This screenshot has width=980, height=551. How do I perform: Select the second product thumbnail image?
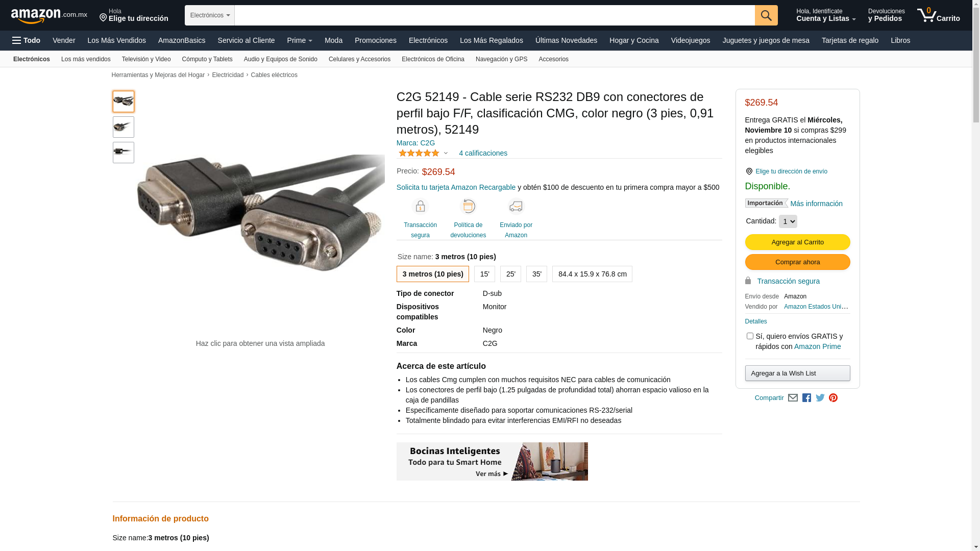(124, 127)
